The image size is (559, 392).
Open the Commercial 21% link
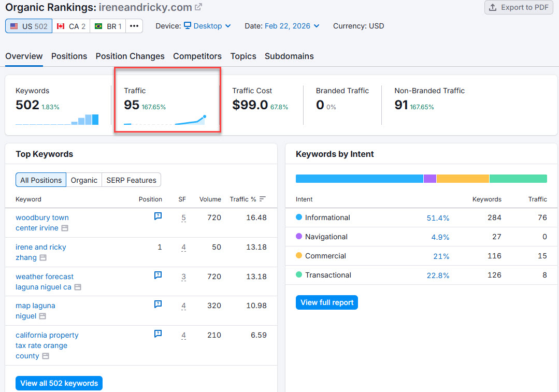click(441, 256)
